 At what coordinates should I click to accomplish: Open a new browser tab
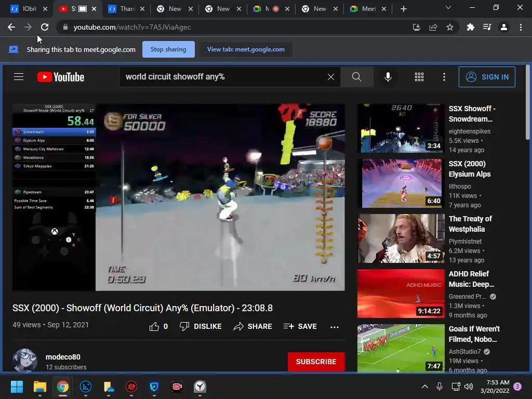point(403,9)
